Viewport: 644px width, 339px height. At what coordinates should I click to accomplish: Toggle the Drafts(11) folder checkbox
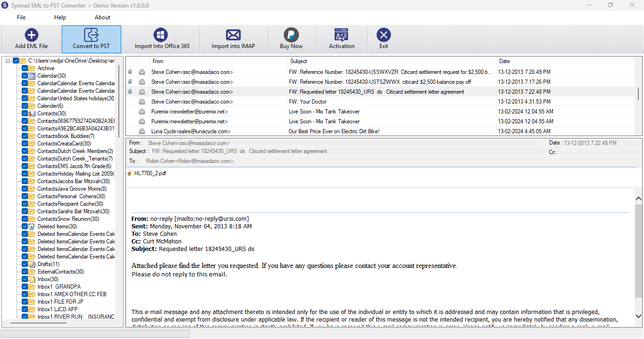click(25, 264)
